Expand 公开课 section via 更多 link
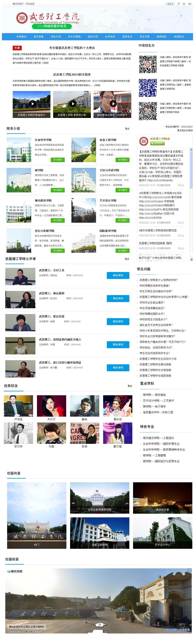Image resolution: width=195 pixels, height=644 pixels. pos(127,259)
